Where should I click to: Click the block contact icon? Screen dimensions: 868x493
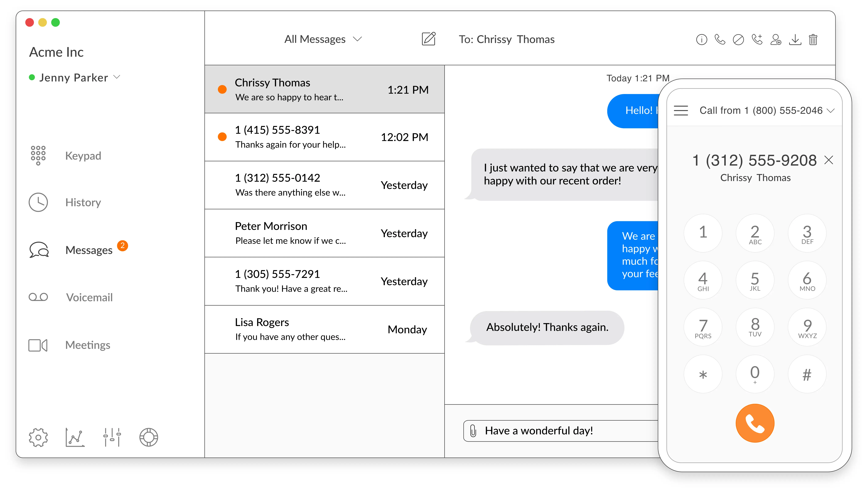[x=738, y=40]
